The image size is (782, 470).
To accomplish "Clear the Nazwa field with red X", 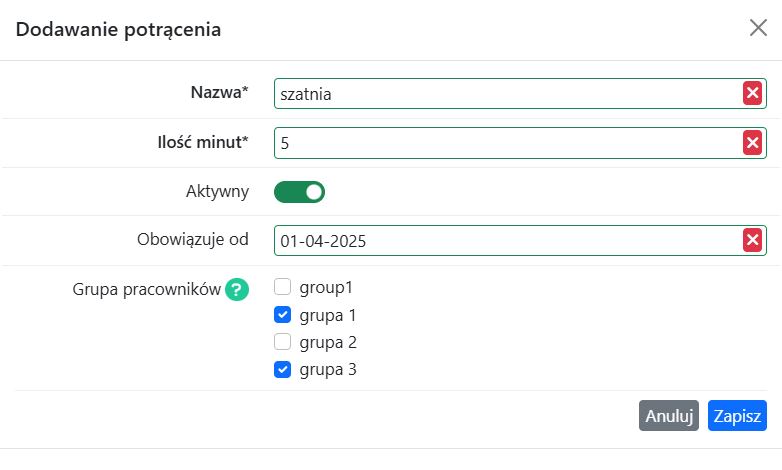I will [x=752, y=94].
